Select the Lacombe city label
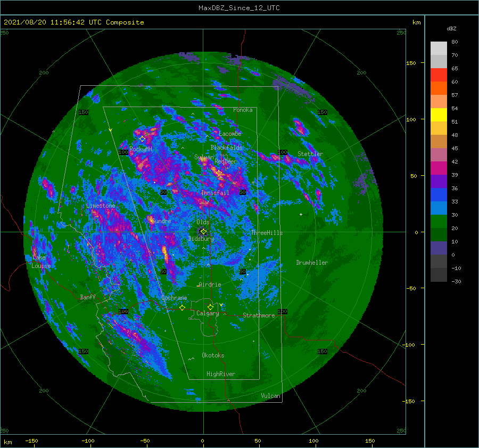The height and width of the screenshot is (448, 479). point(230,134)
